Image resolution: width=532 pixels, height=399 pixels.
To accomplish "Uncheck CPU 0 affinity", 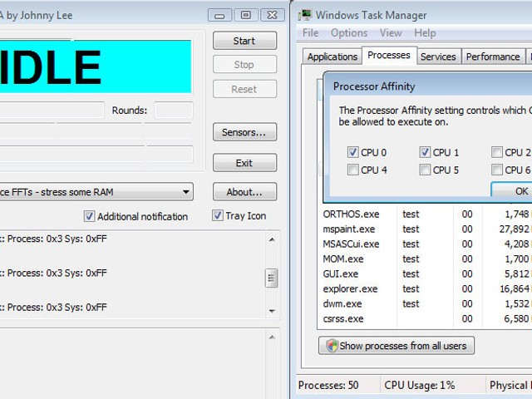I will (x=352, y=152).
